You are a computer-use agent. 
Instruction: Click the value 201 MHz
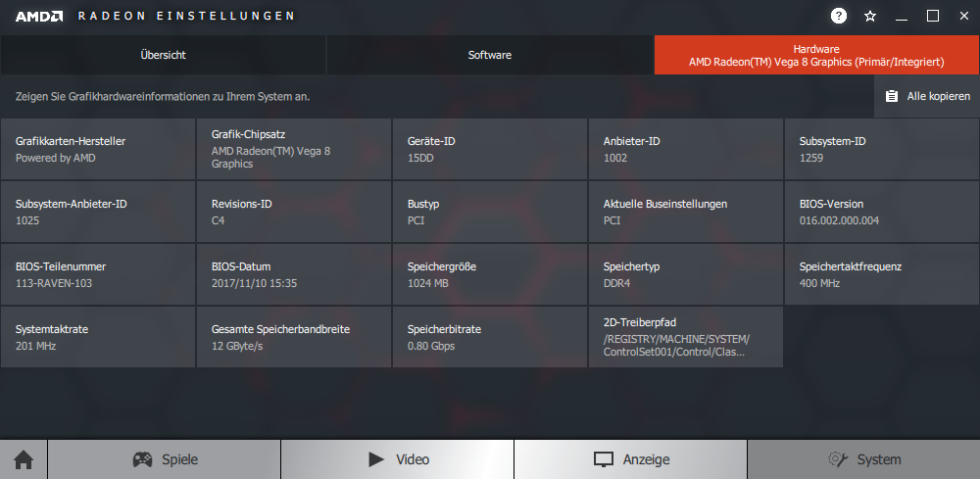click(x=35, y=346)
